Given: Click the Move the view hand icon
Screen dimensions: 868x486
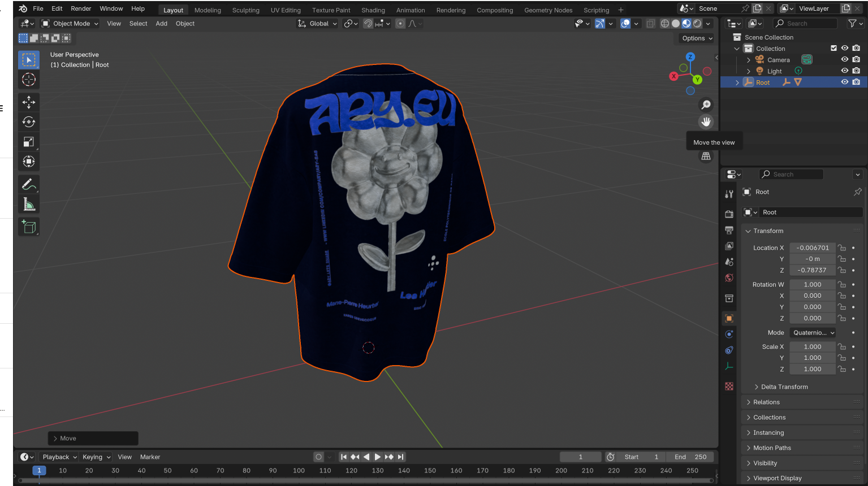Looking at the screenshot, I should point(706,121).
